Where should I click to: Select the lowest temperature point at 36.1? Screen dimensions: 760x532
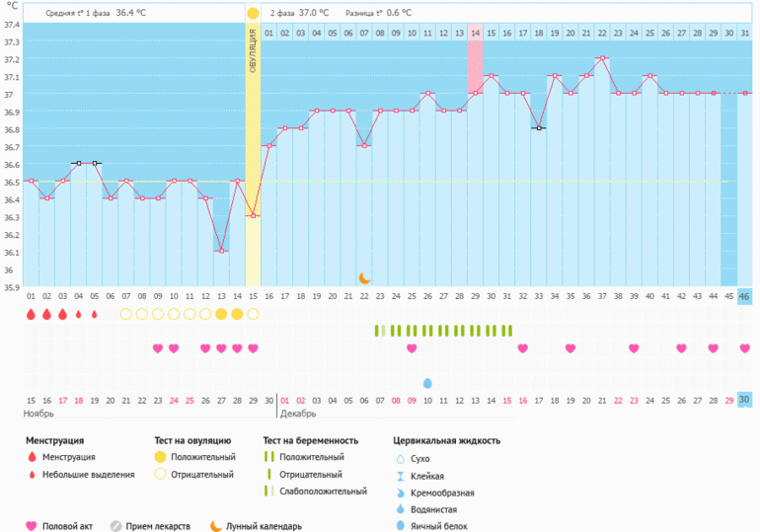click(221, 251)
